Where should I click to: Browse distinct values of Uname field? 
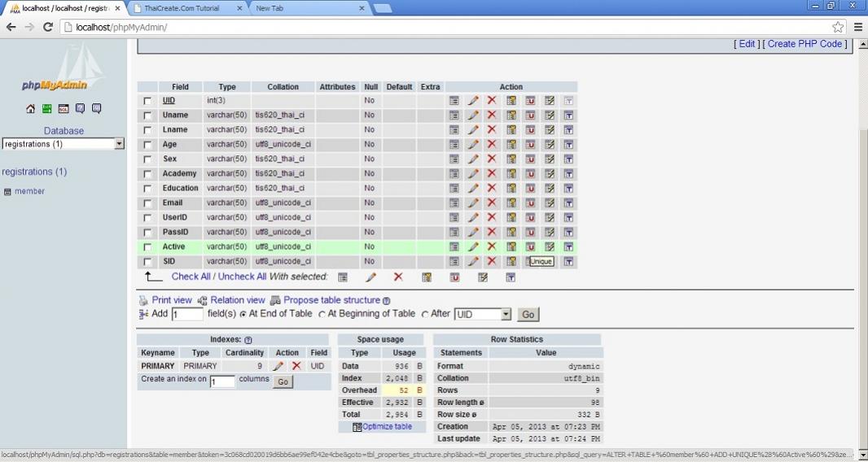coord(454,115)
